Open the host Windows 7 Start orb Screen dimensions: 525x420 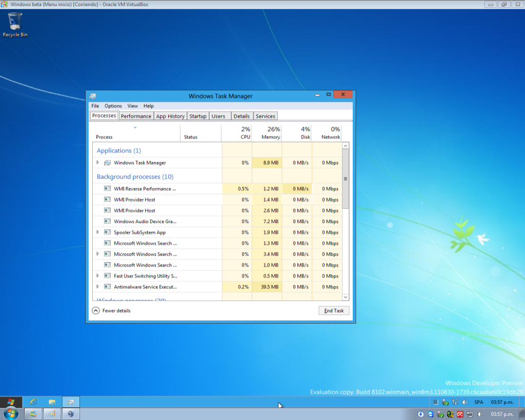click(x=11, y=414)
